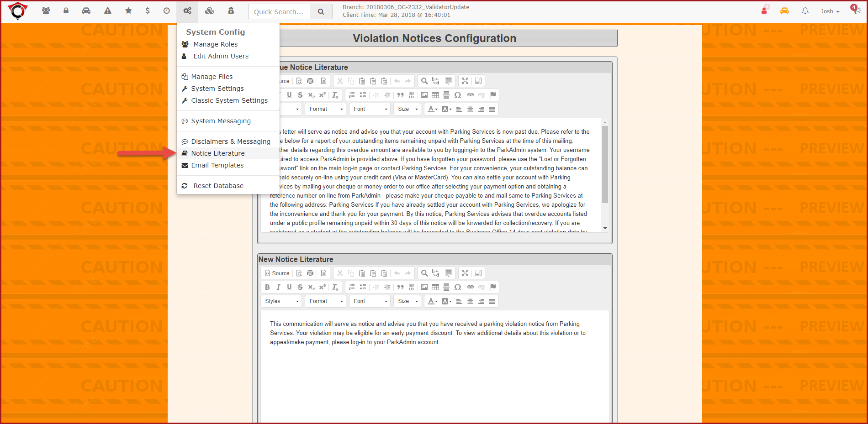This screenshot has width=868, height=424.
Task: Expand the Josh user dropdown
Action: pyautogui.click(x=830, y=11)
